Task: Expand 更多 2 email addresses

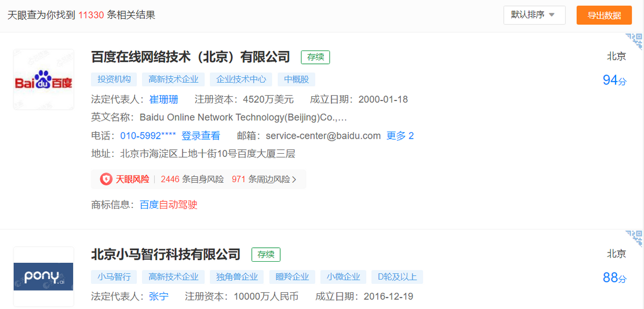Action: [x=400, y=136]
